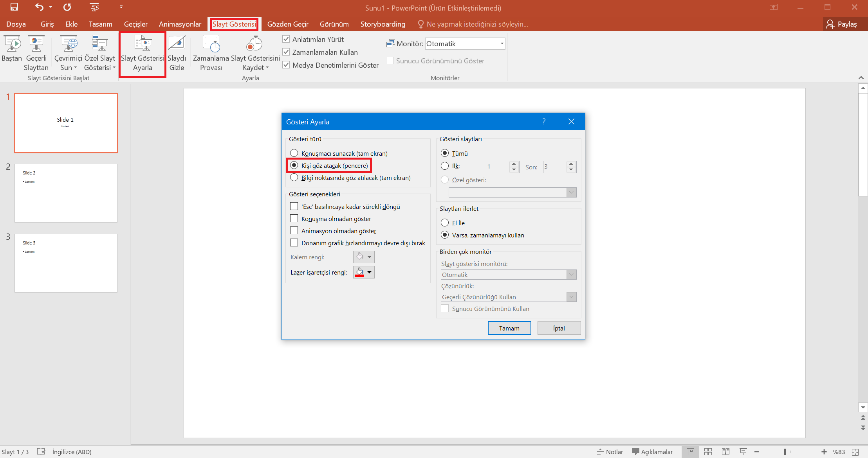Select Slide 2 thumbnail

[66, 193]
